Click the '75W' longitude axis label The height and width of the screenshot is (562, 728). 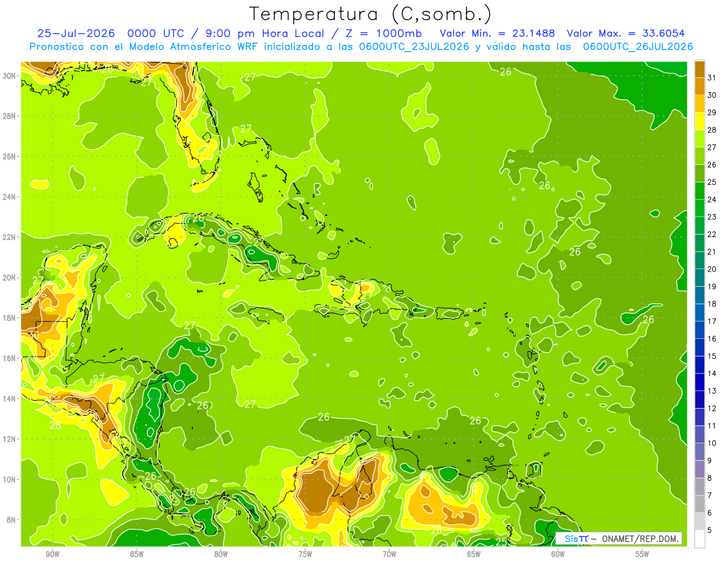coord(305,554)
